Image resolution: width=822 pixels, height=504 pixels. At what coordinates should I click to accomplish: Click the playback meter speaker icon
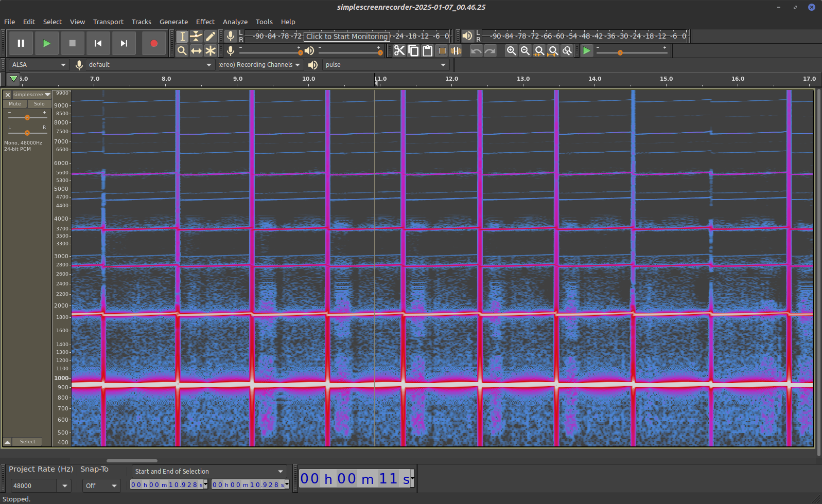coord(467,36)
